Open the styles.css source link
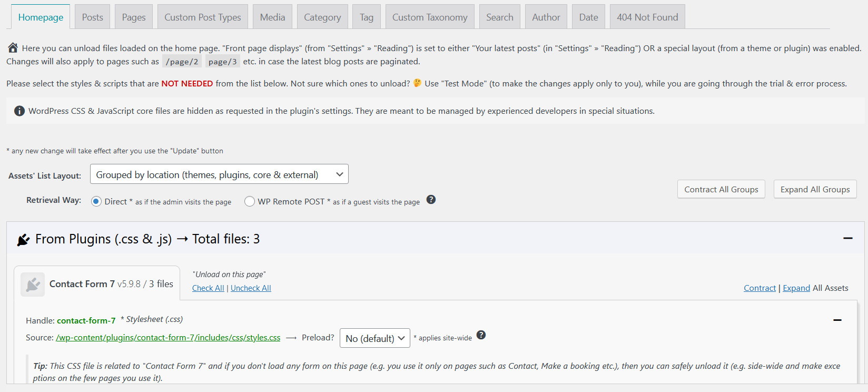The image size is (868, 392). click(x=168, y=337)
